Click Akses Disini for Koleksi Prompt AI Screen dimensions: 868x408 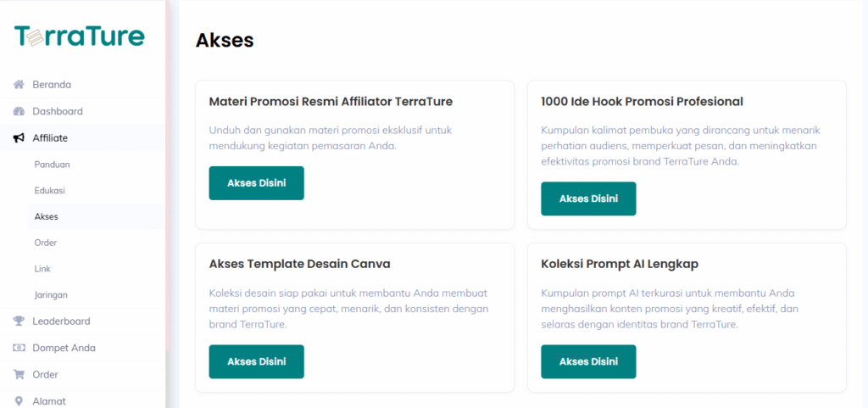[x=588, y=361]
